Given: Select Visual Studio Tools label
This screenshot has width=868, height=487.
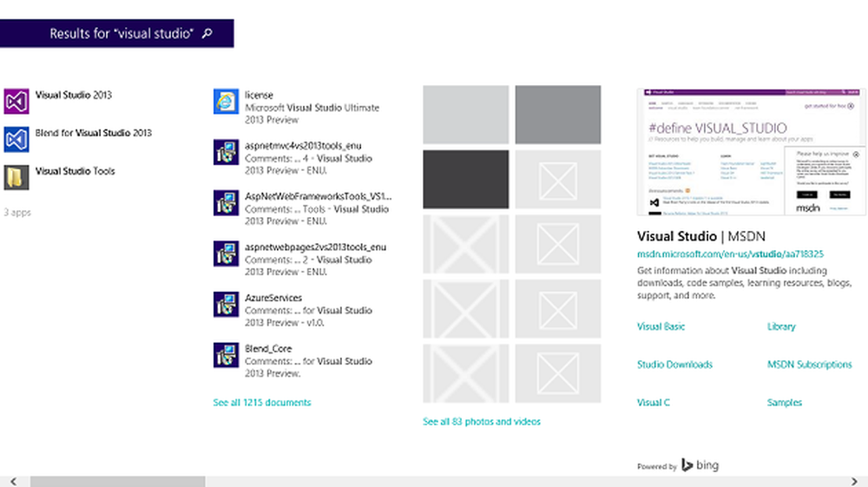Looking at the screenshot, I should coord(76,171).
